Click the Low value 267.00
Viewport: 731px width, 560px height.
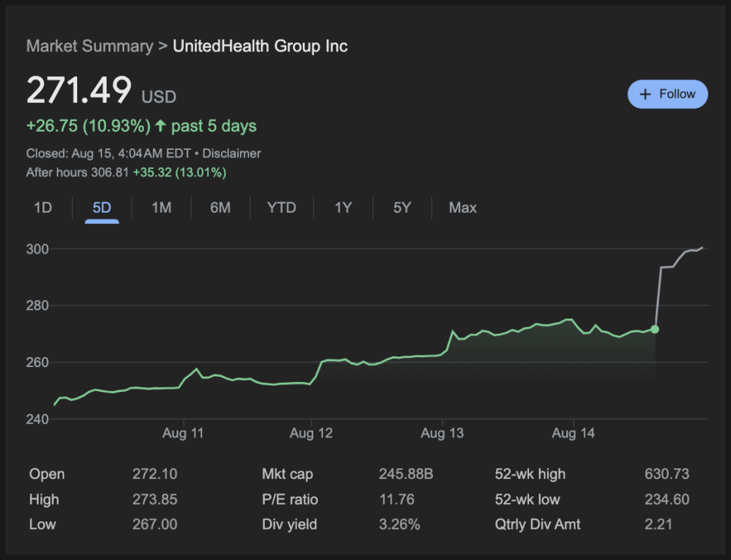point(155,524)
